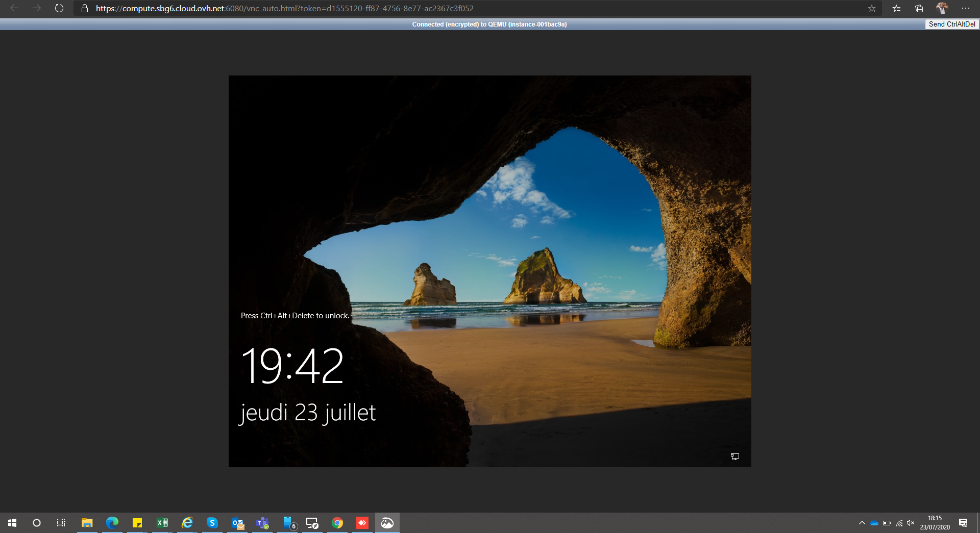Open the Action Center notifications
This screenshot has width=980, height=533.
[x=963, y=523]
